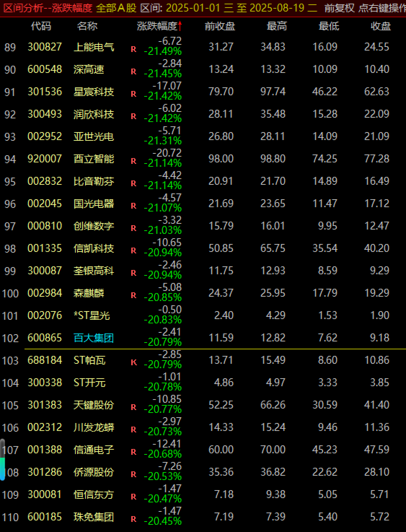Viewport: 406px width, 532px height.
Task: Click the R marker on the 酉立智能 row
Action: click(x=134, y=161)
